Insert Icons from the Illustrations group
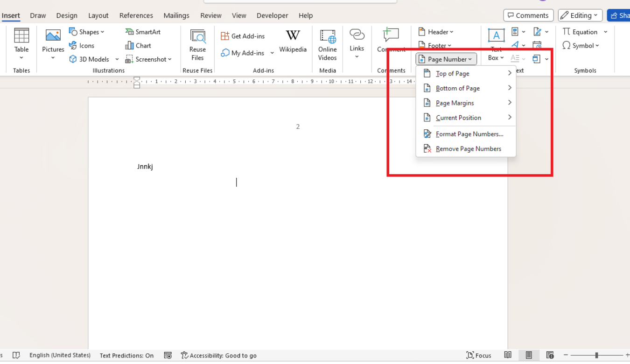 point(82,46)
